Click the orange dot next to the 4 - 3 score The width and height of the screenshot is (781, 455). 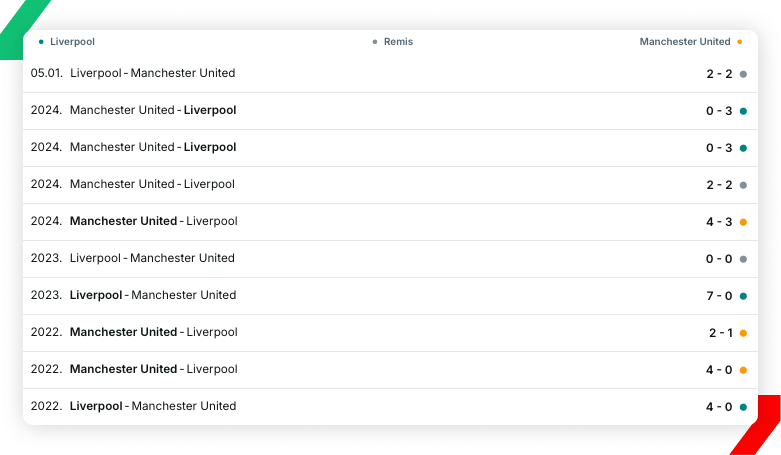point(743,222)
